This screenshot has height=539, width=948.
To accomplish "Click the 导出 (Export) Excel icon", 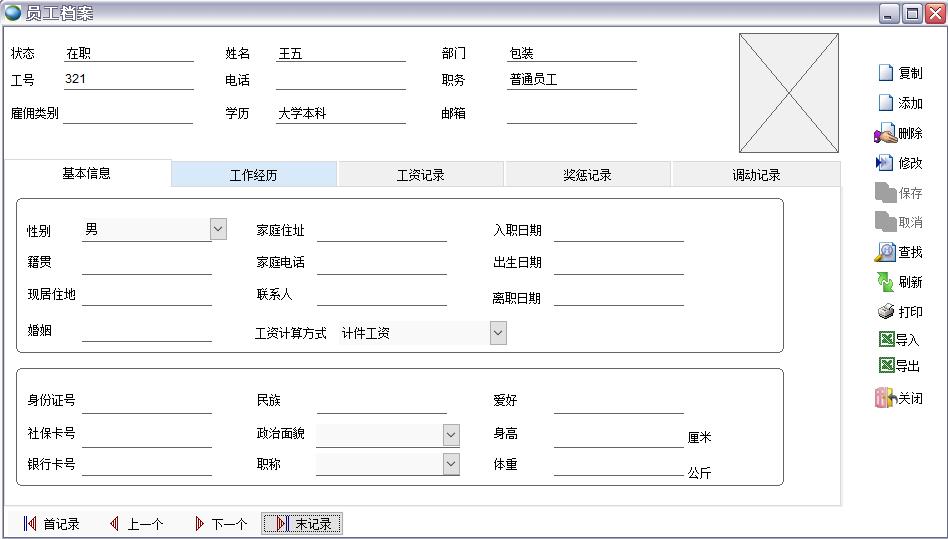I will [x=886, y=366].
